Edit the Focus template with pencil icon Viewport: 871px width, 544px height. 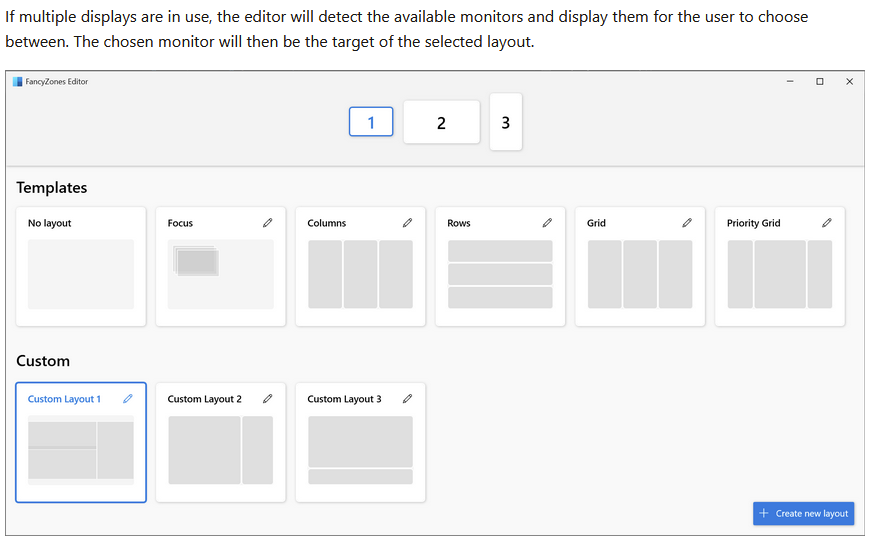click(267, 223)
